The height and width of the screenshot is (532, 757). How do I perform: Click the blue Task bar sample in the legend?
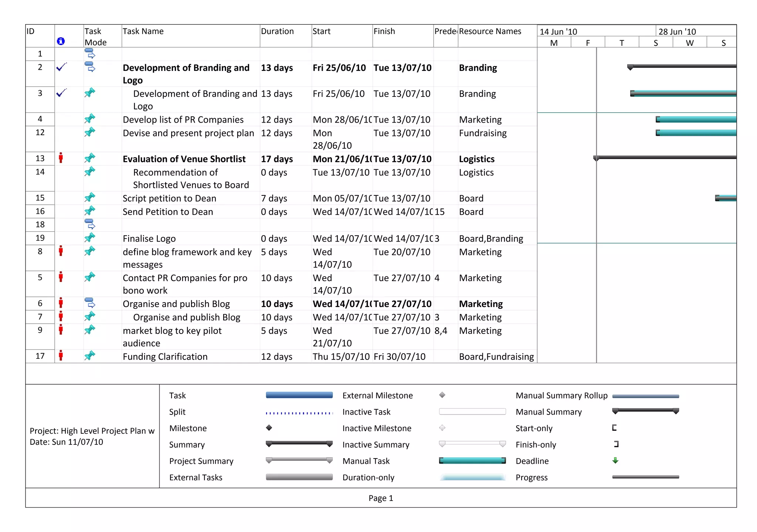tap(299, 395)
